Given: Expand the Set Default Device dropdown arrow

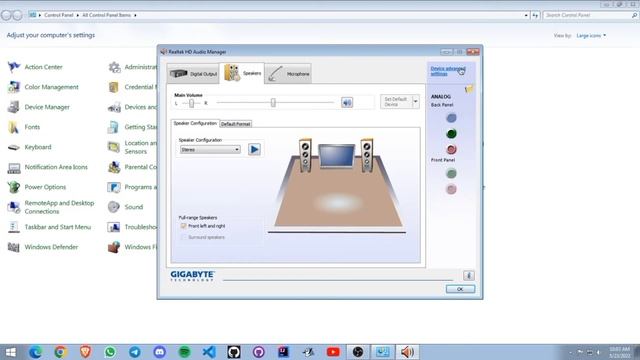Looking at the screenshot, I should click(x=416, y=102).
